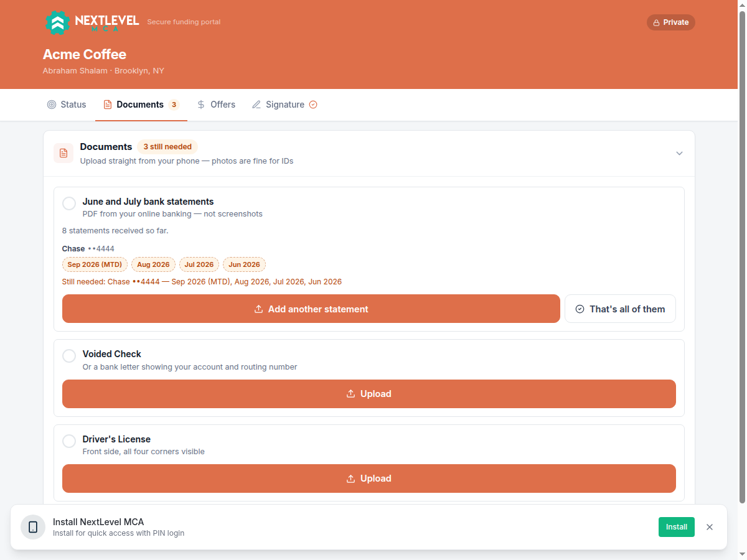The height and width of the screenshot is (560, 747).
Task: Toggle the Driver's License circle
Action: tap(69, 441)
